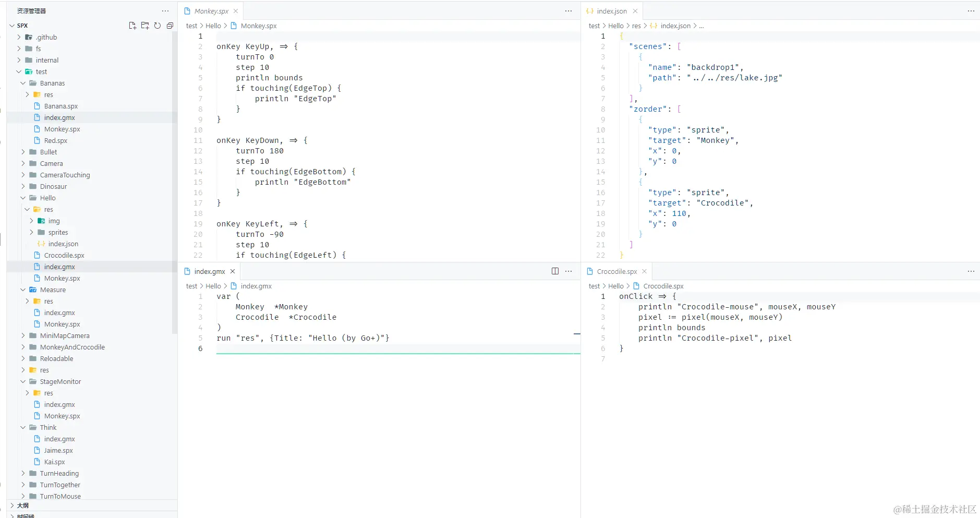
Task: Expand the Reloadable folder
Action: (23, 358)
